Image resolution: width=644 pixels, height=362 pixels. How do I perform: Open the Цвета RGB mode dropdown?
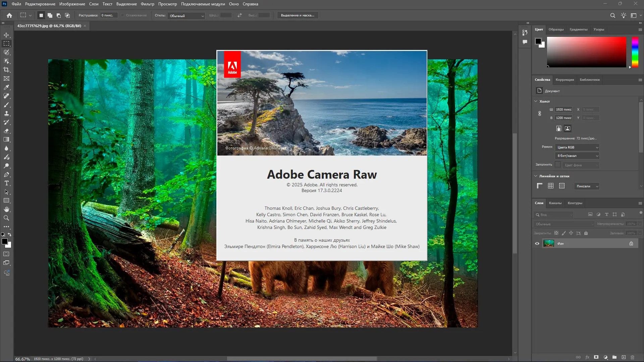coord(577,147)
